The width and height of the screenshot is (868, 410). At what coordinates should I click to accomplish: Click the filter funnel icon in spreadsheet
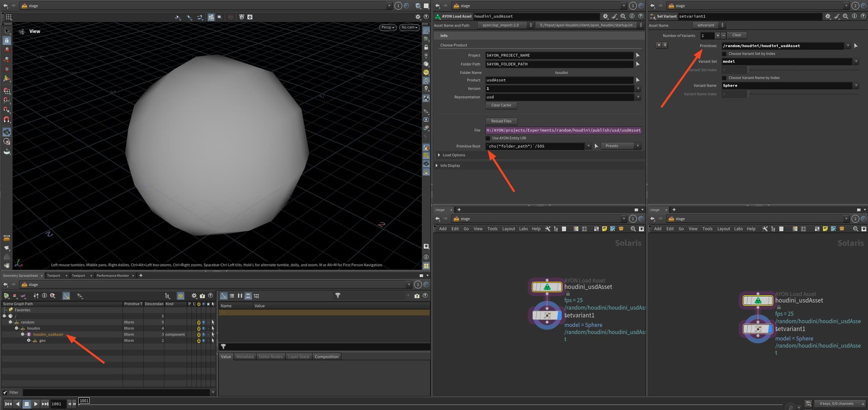click(x=338, y=296)
